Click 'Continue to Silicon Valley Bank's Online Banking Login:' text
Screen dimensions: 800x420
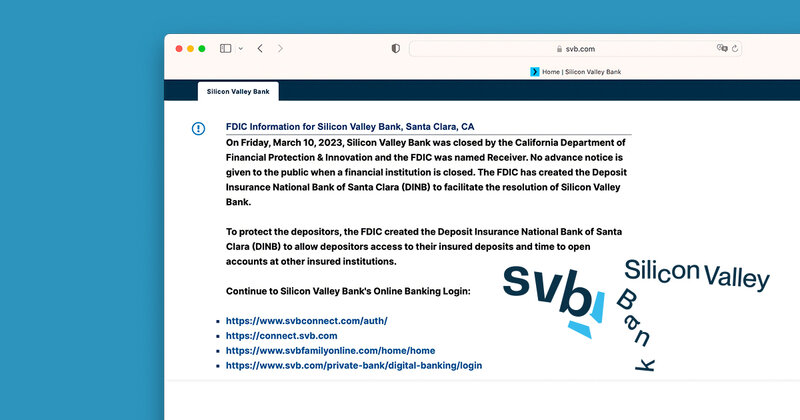348,291
